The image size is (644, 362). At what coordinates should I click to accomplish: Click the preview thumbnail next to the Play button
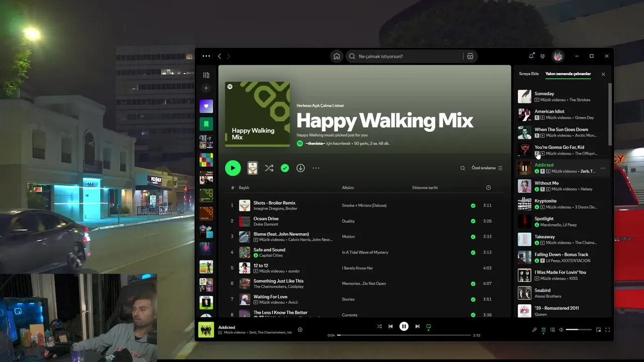pos(253,168)
